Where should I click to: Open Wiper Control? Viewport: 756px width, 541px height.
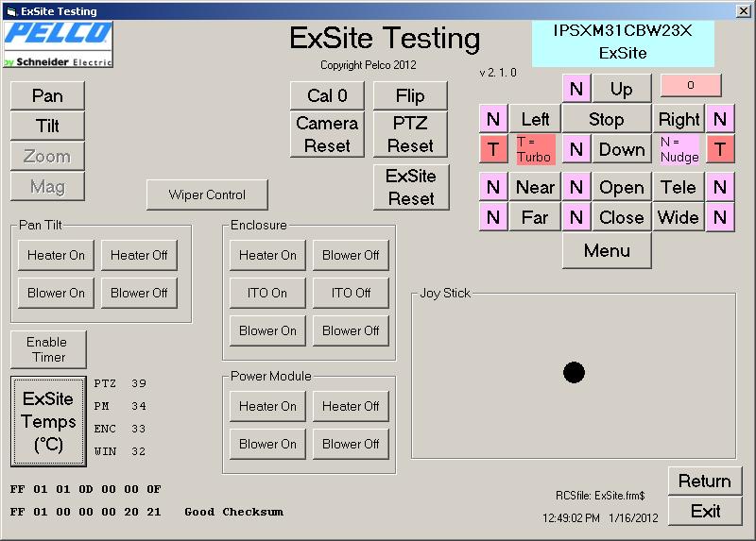point(207,194)
